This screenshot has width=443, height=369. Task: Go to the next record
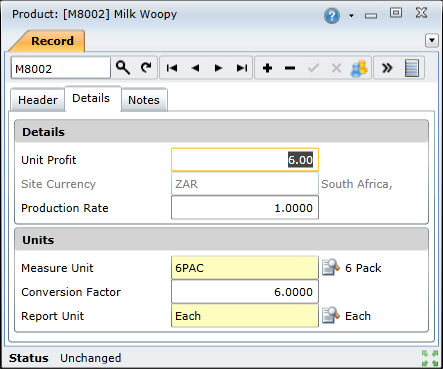coord(218,68)
